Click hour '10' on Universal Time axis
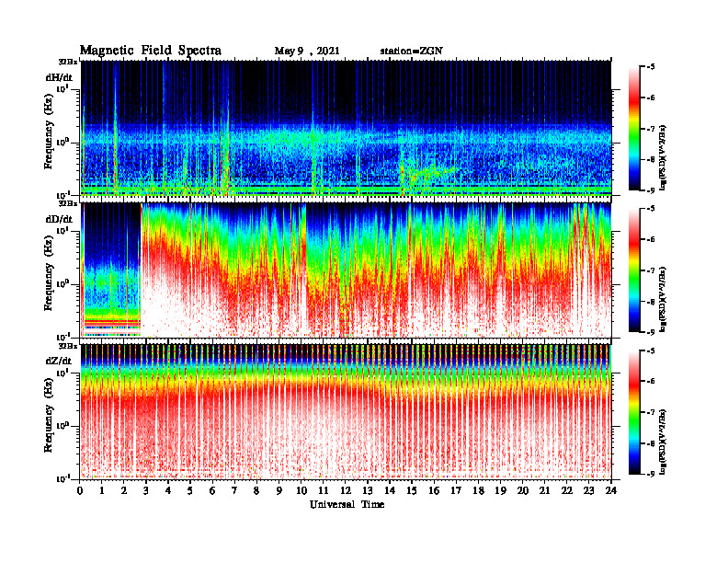 pyautogui.click(x=301, y=491)
